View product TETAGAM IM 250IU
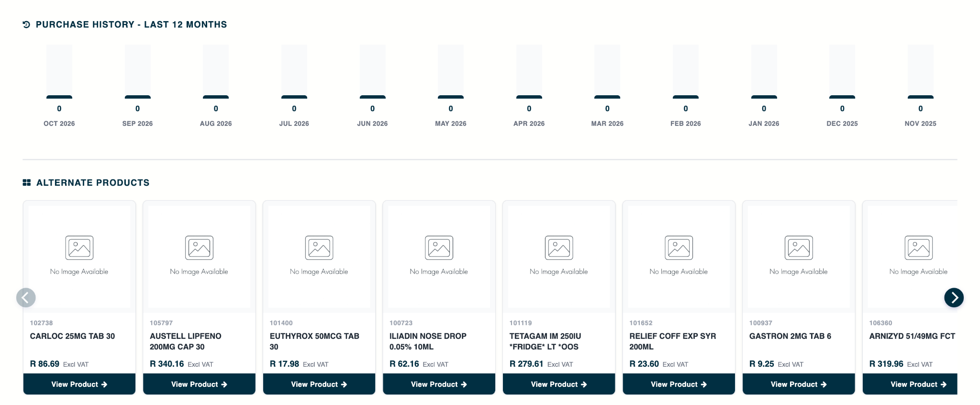 (559, 384)
